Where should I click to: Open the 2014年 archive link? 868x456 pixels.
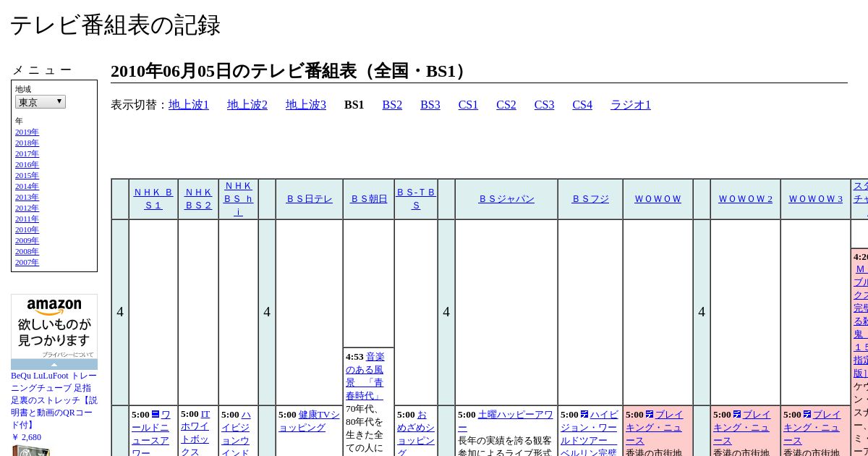click(27, 187)
